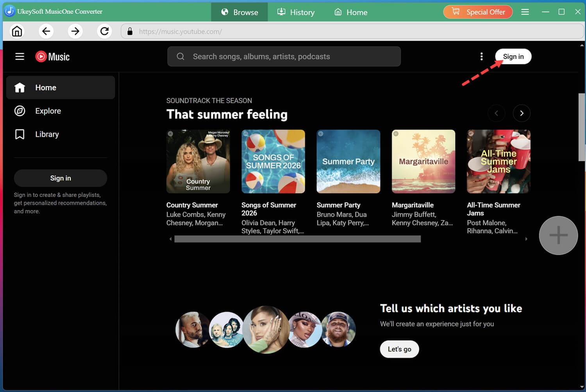Click the SOUNDTRACK THE SEASON label
The height and width of the screenshot is (392, 586).
point(209,101)
